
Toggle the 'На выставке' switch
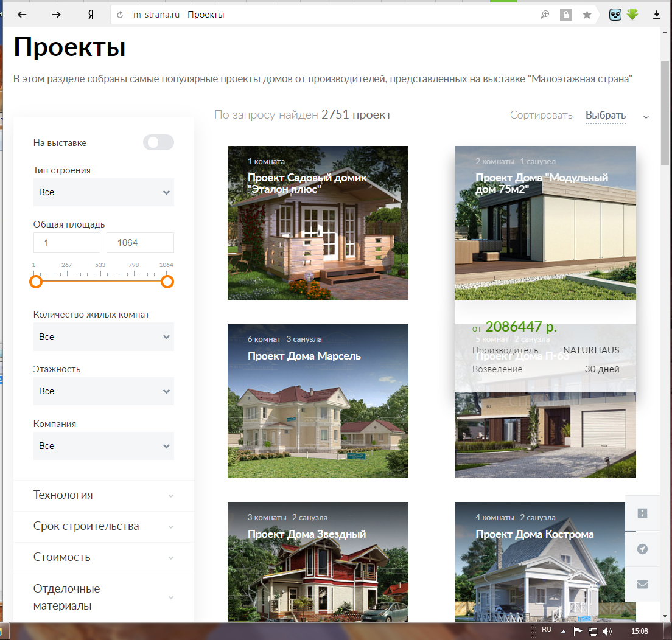coord(158,142)
